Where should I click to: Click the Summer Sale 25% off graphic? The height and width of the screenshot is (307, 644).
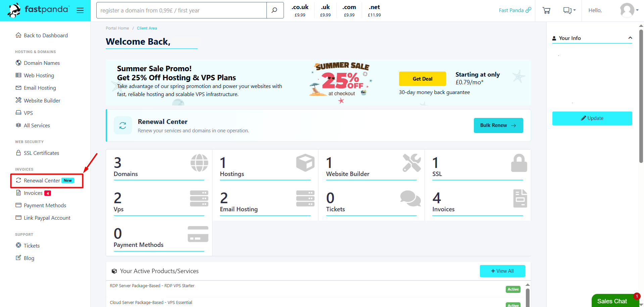coord(341,82)
